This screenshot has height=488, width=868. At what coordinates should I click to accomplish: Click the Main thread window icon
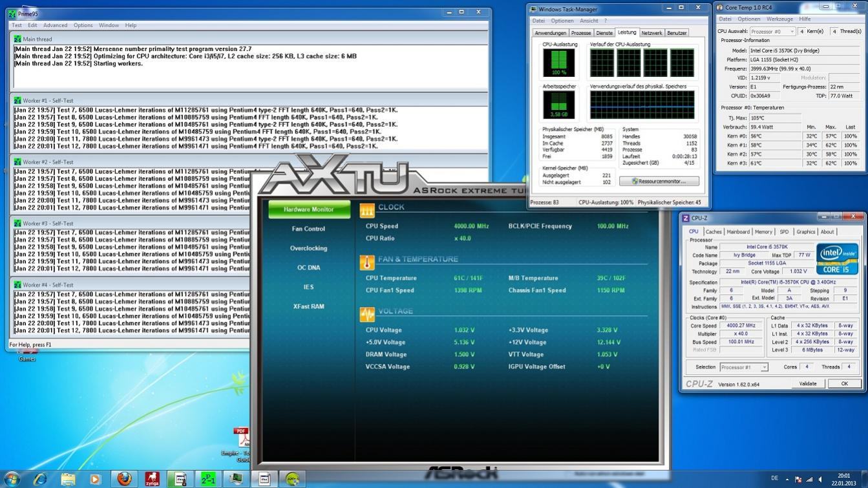point(17,39)
